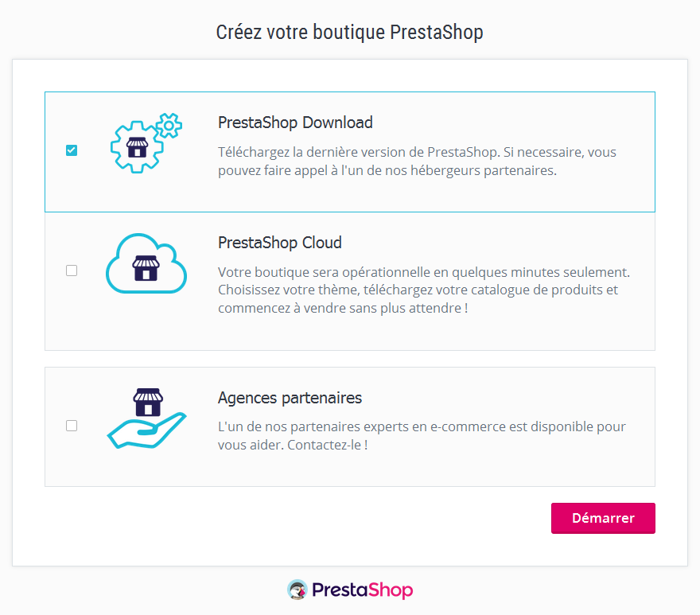Viewport: 700px width, 615px height.
Task: Click the open hand illustration for Agences partenaires
Action: coord(147,430)
